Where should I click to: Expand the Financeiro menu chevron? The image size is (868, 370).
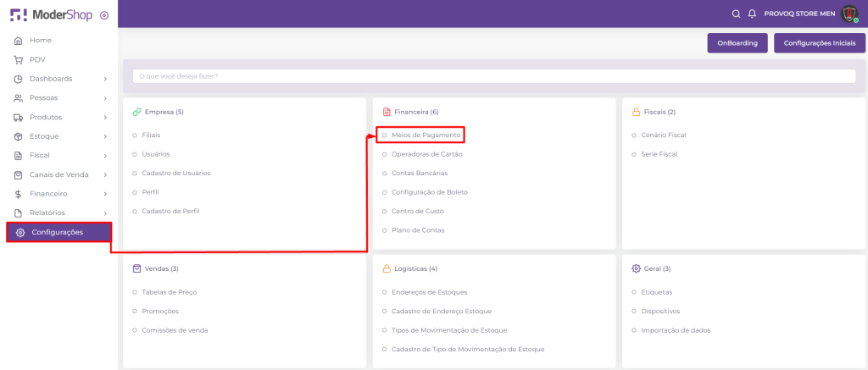[x=105, y=194]
